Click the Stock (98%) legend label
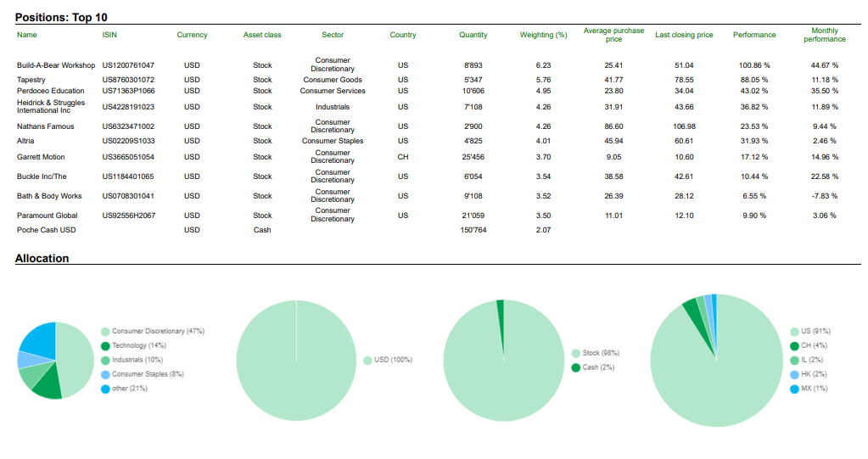Screen dimensions: 868x459 (x=601, y=353)
